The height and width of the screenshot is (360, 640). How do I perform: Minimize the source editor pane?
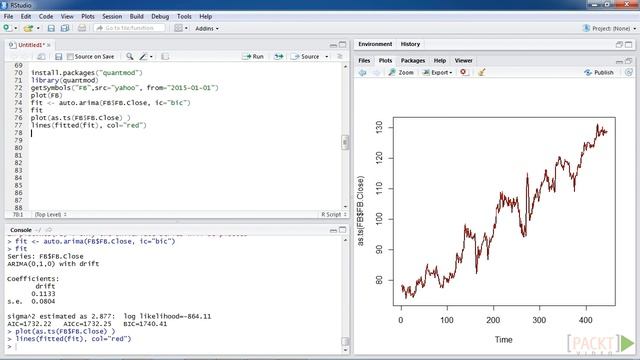(333, 44)
